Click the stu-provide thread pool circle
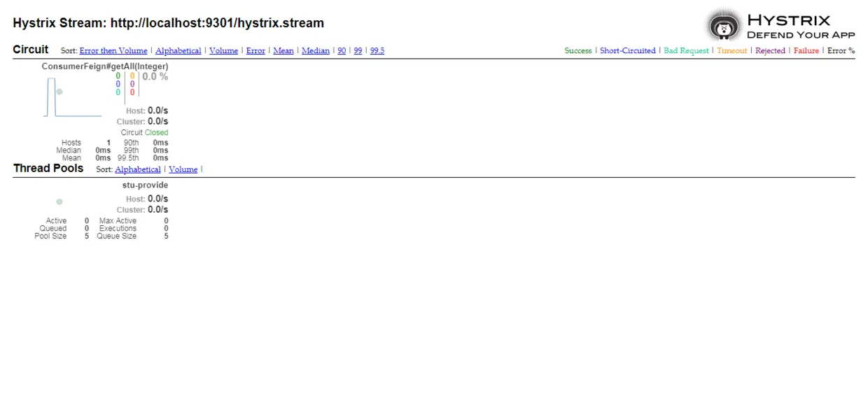868x403 pixels. (59, 201)
